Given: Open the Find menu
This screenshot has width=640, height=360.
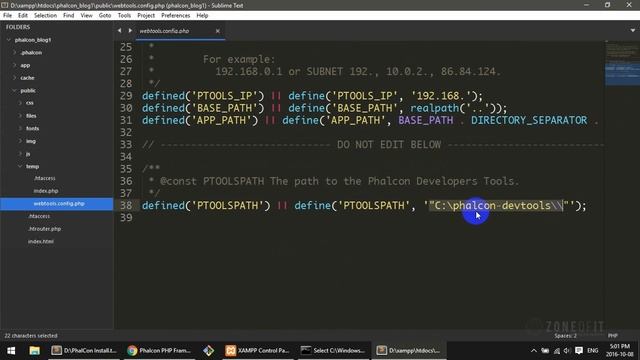Looking at the screenshot, I should pyautogui.click(x=69, y=16).
